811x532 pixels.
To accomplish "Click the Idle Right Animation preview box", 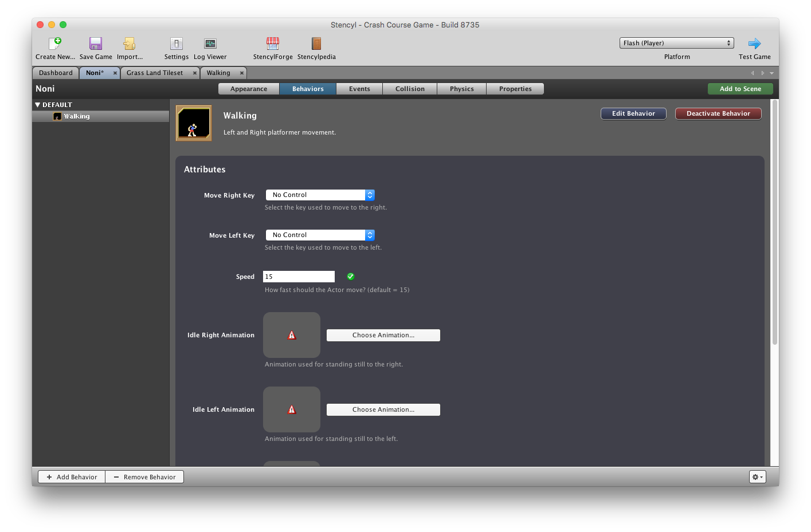I will 292,335.
